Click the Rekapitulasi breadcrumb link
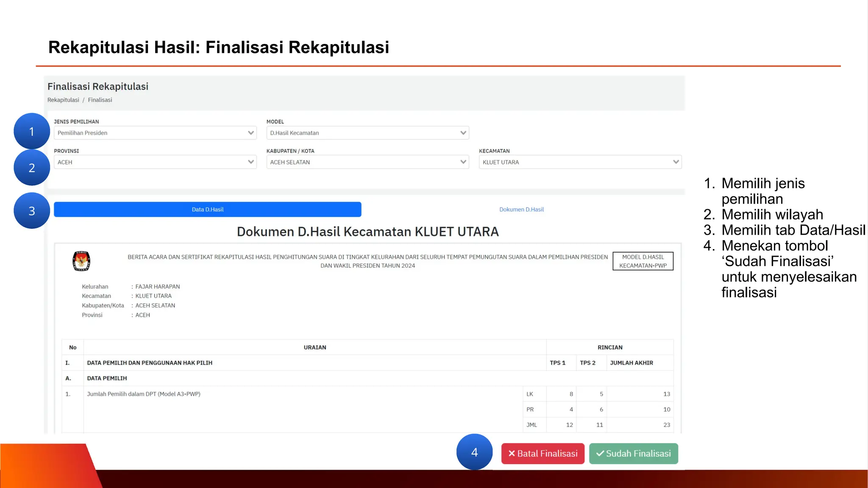 [63, 100]
